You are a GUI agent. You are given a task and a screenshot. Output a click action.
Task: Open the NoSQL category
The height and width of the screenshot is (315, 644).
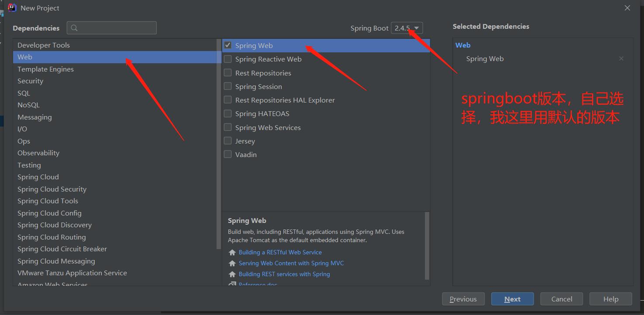coord(116,105)
